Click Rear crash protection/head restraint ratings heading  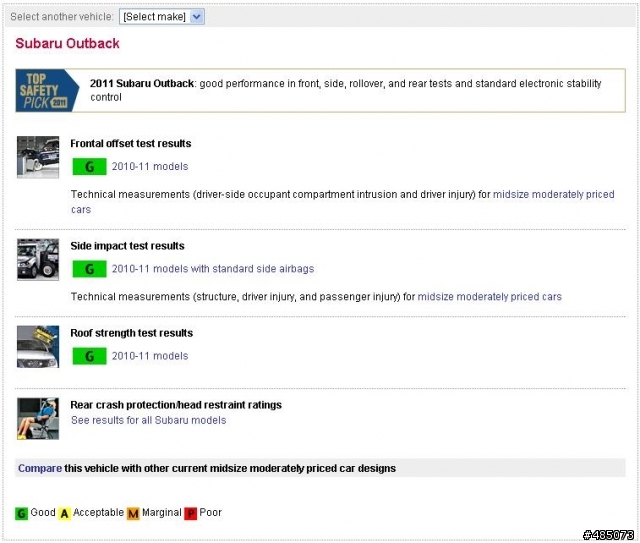176,405
